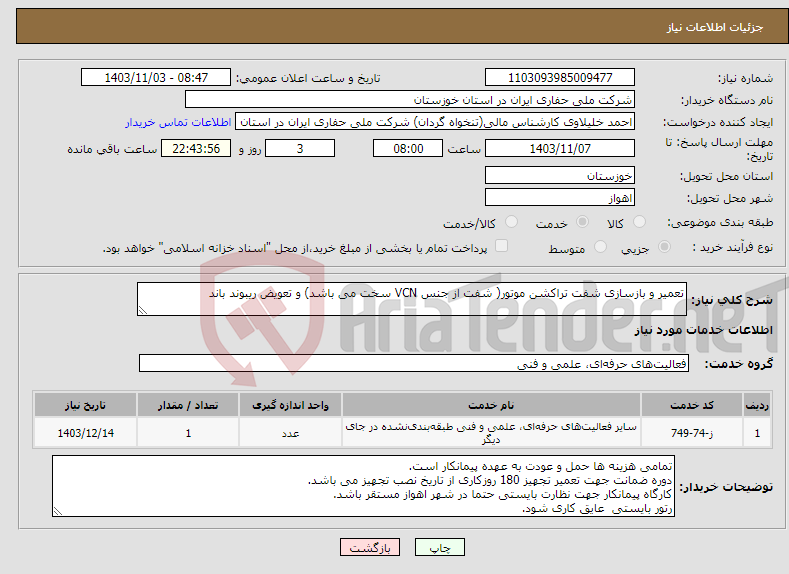The height and width of the screenshot is (574, 789).
Task: Click the کد خدمت column header
Action: [x=692, y=405]
